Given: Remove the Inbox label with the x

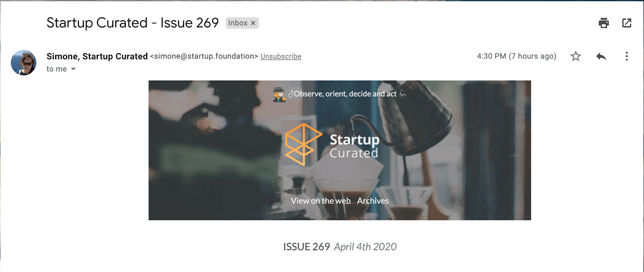Looking at the screenshot, I should coord(253,23).
